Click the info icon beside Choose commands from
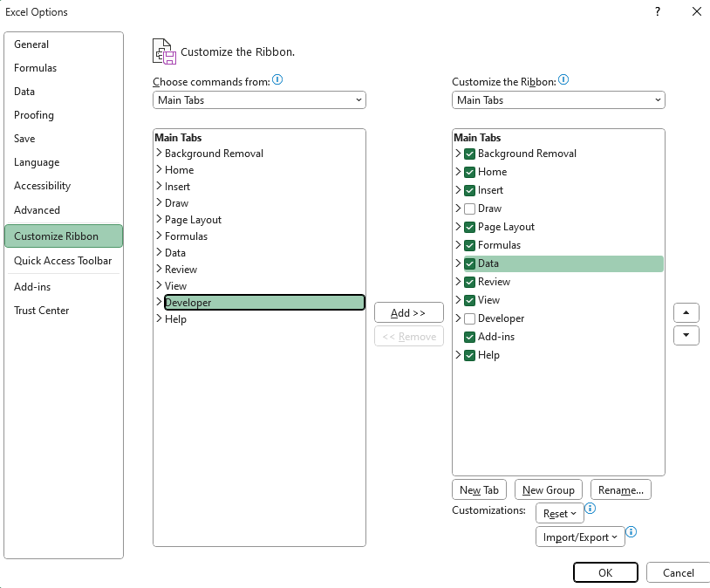 point(277,79)
